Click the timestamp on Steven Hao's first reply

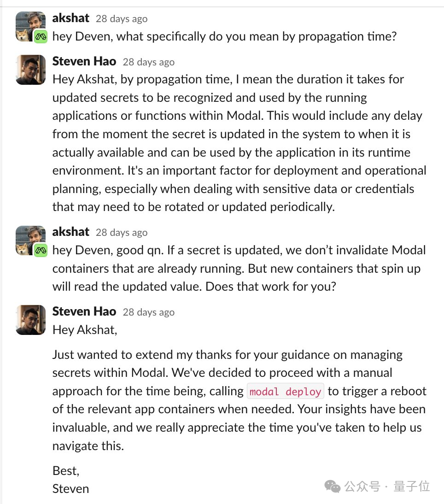pyautogui.click(x=148, y=62)
